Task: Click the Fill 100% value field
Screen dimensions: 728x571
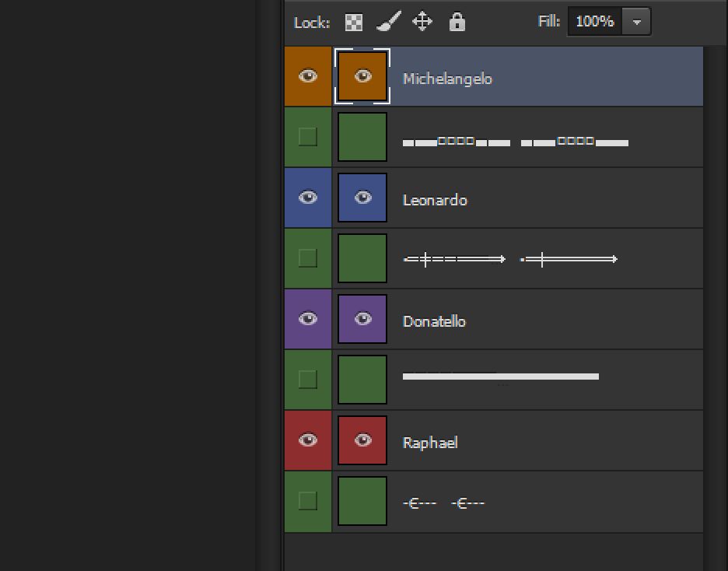Action: 595,22
